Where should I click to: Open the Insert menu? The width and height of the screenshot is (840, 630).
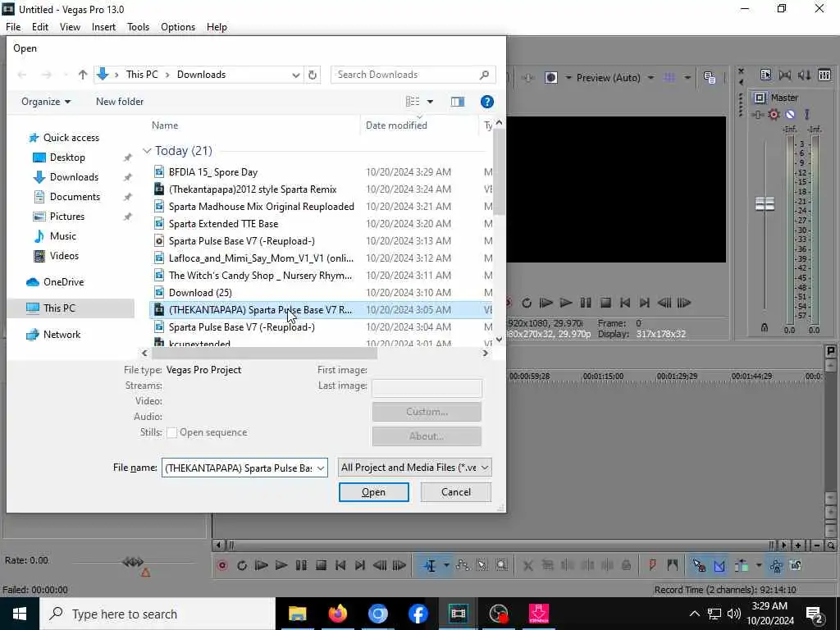click(x=103, y=27)
